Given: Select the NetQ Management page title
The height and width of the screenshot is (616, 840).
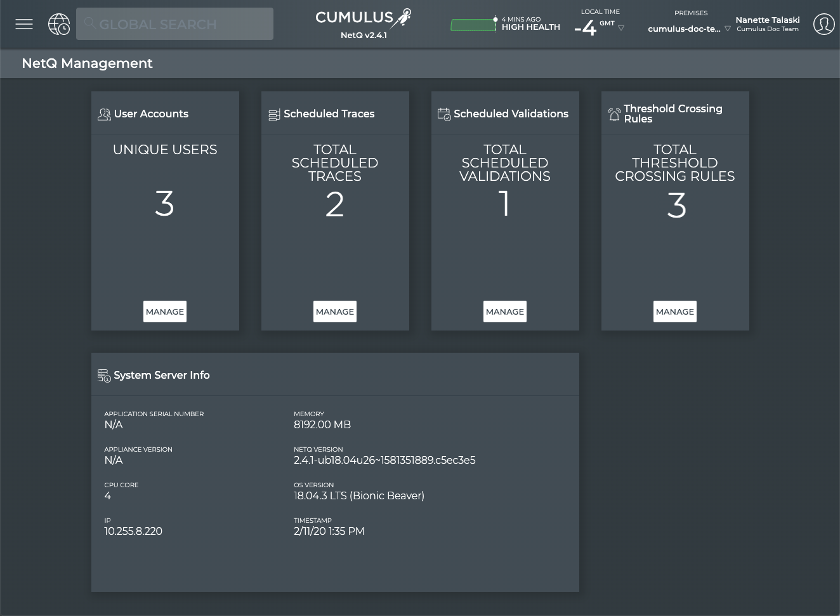Looking at the screenshot, I should point(87,63).
